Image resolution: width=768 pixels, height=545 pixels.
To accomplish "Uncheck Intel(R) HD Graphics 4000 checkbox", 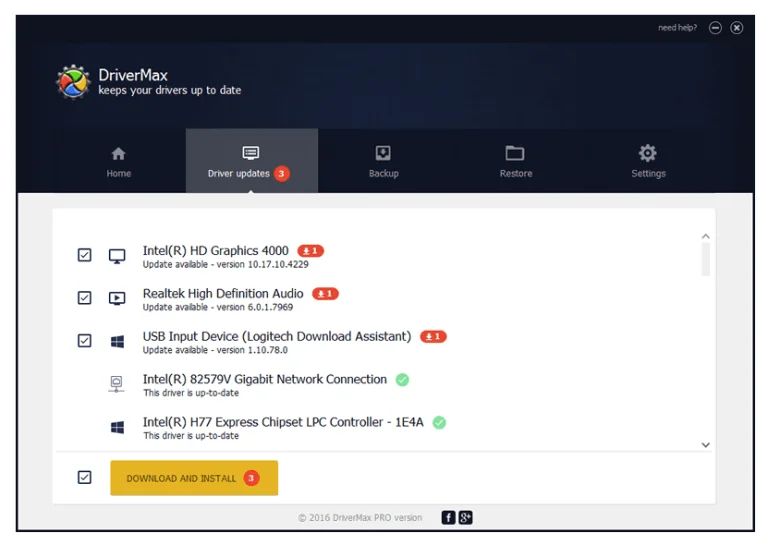I will 84,255.
